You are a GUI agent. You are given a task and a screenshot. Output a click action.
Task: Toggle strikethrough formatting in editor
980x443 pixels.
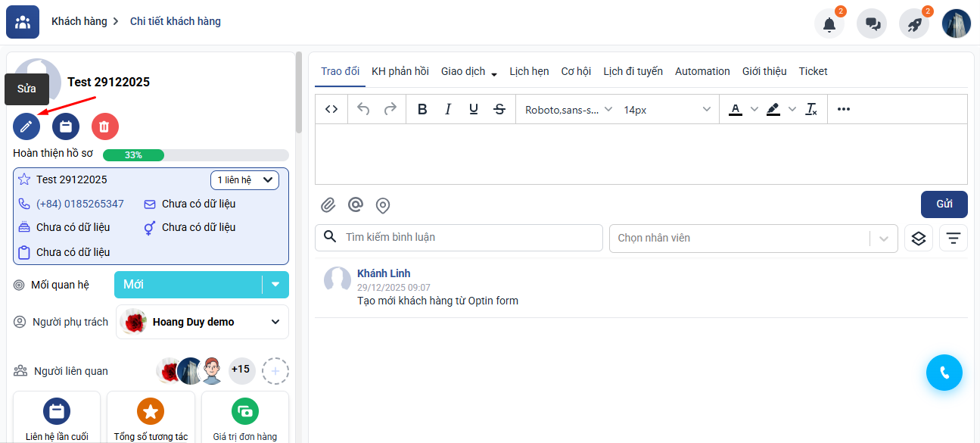click(x=499, y=110)
